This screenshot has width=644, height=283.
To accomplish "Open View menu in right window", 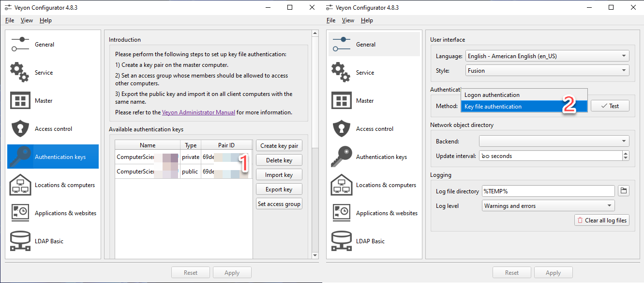I will [348, 20].
